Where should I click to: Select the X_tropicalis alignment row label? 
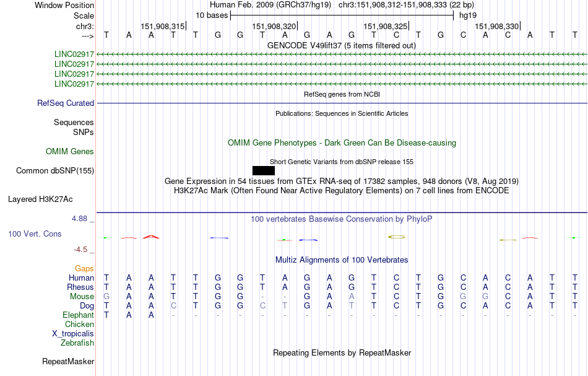[73, 334]
